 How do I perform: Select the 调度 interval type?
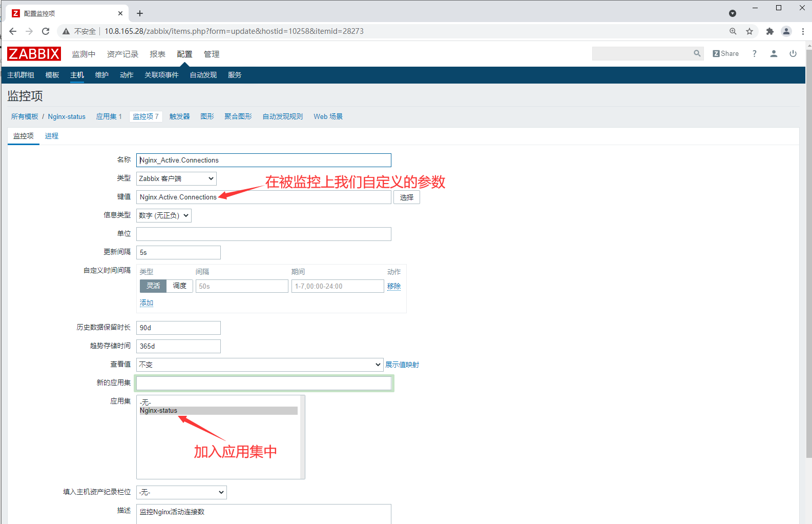[180, 286]
